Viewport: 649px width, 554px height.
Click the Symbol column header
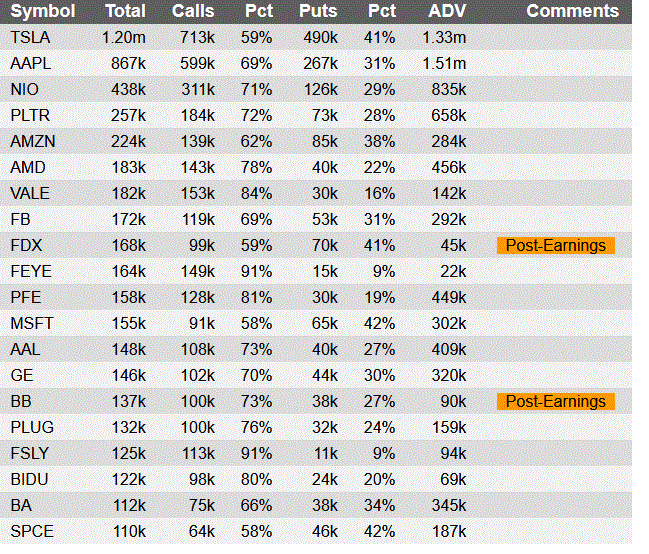pyautogui.click(x=43, y=11)
